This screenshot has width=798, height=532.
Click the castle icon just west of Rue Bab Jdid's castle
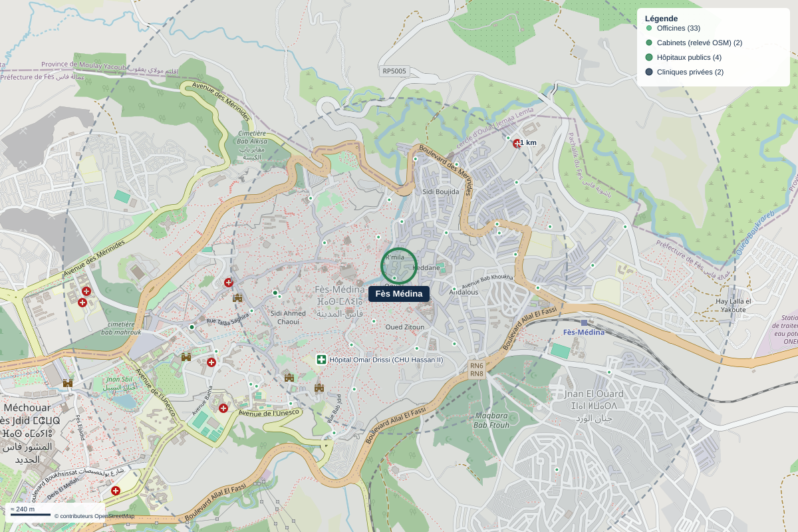(289, 378)
